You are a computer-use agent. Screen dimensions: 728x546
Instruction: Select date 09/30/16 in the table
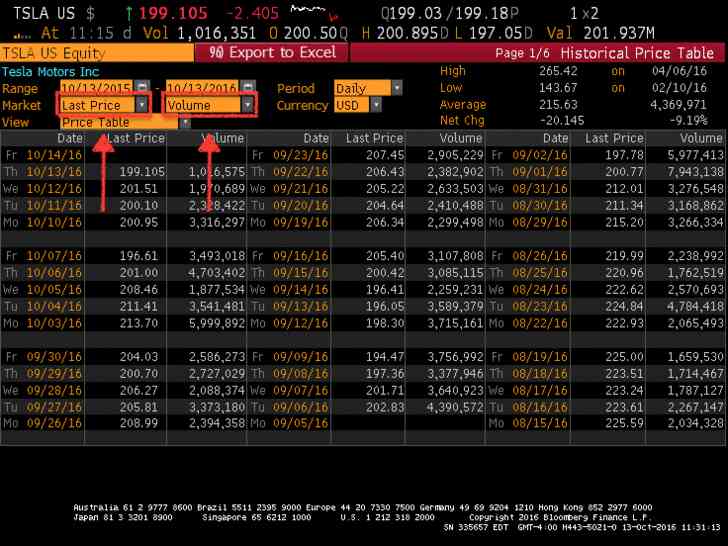click(54, 357)
